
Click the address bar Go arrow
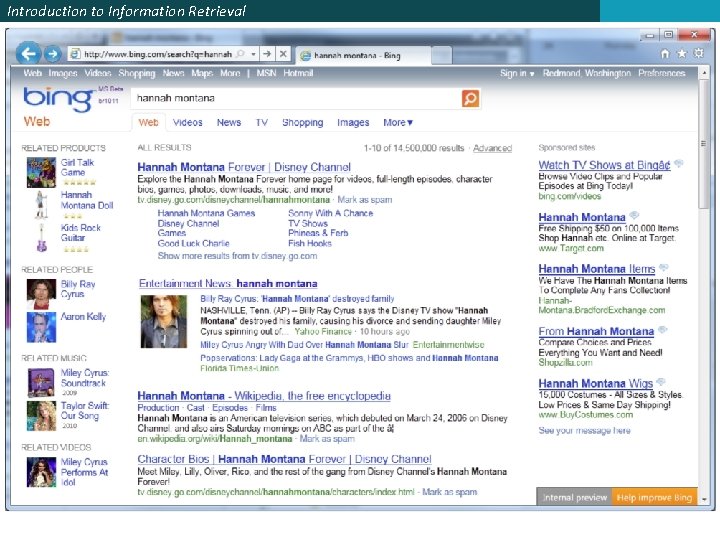point(267,54)
